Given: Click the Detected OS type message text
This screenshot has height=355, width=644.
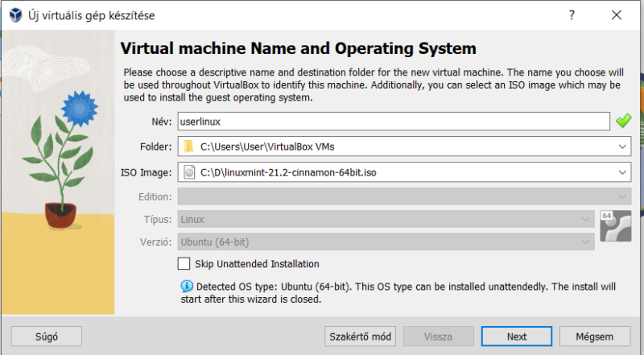Looking at the screenshot, I should pos(398,292).
